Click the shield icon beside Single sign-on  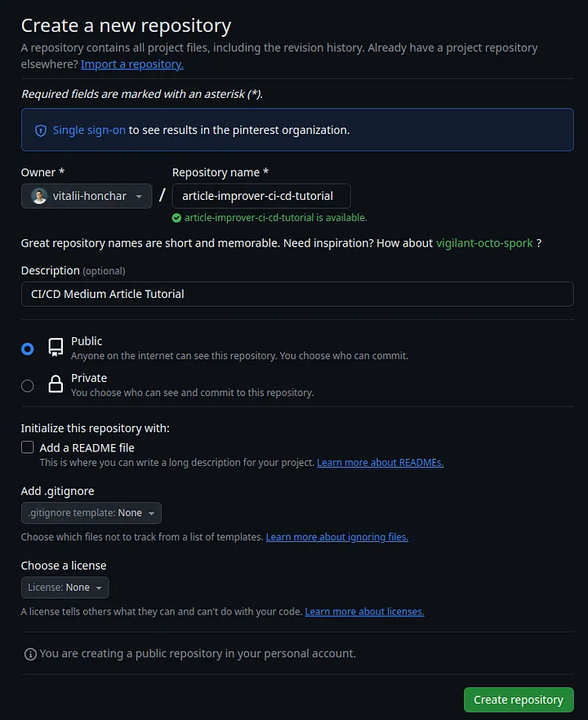click(x=40, y=129)
